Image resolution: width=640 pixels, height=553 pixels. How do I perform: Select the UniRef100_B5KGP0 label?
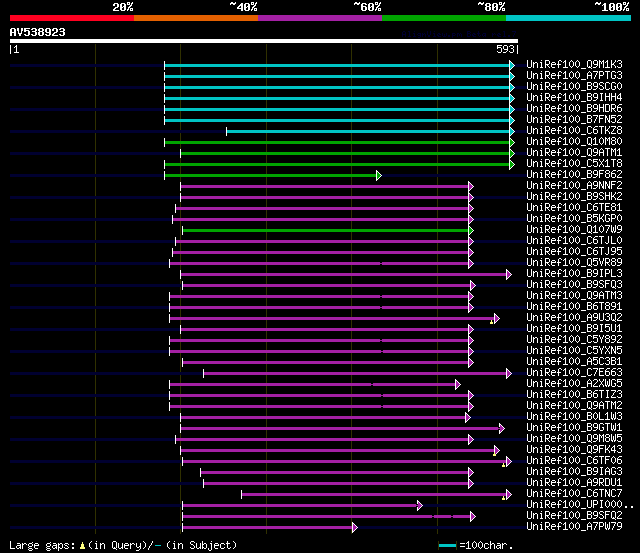(574, 219)
